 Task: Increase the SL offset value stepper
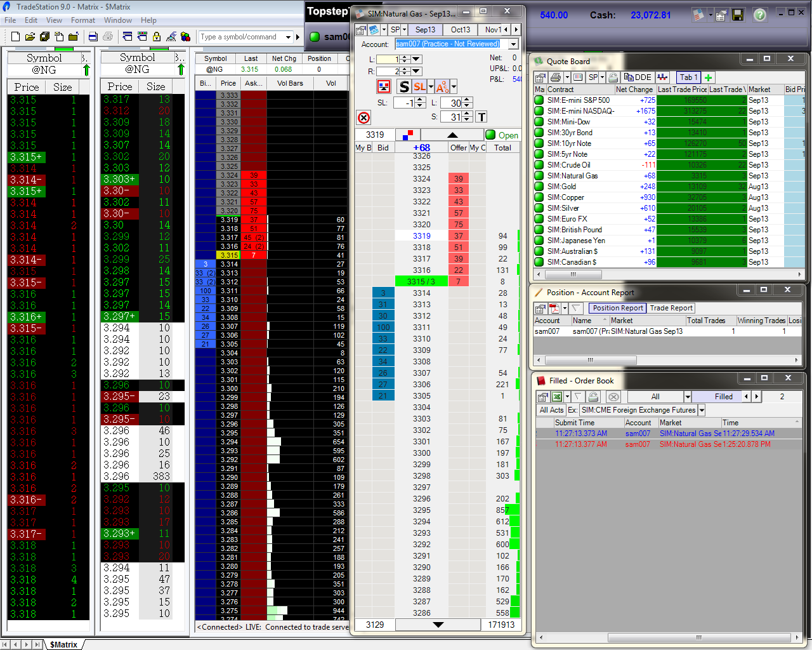click(420, 100)
